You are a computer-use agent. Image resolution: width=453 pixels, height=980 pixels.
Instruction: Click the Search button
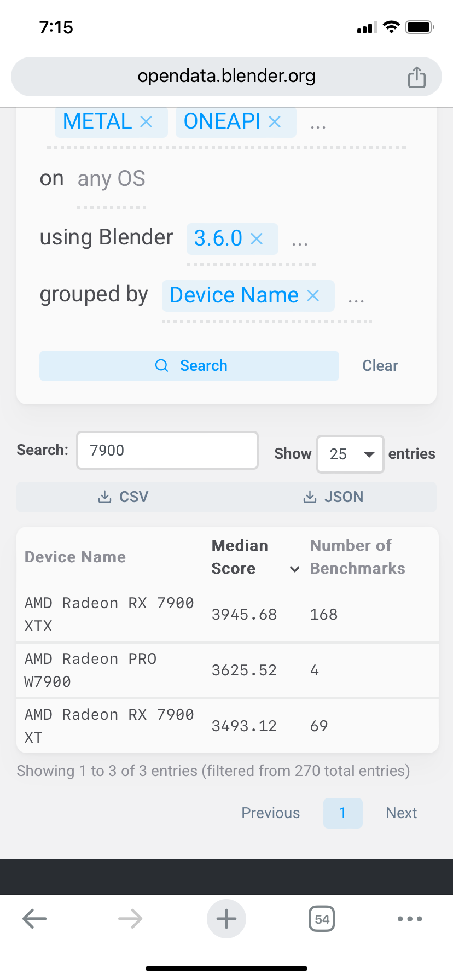tap(189, 366)
